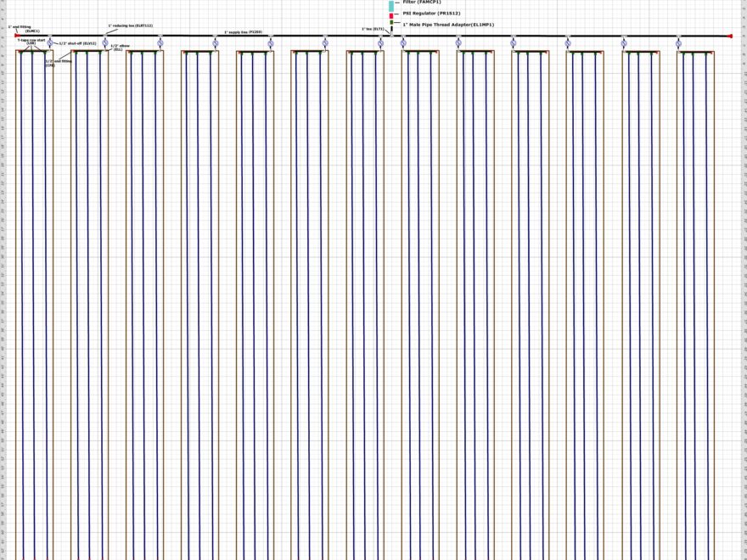This screenshot has width=747, height=560.
Task: Click the "1" Male Pipe Thread Adapter(EL1MP1)" label
Action: pyautogui.click(x=448, y=25)
